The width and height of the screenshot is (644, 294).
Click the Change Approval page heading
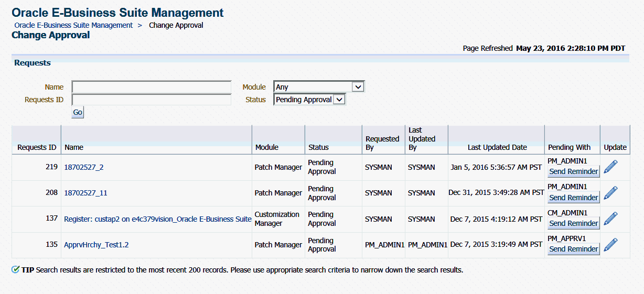[x=50, y=35]
